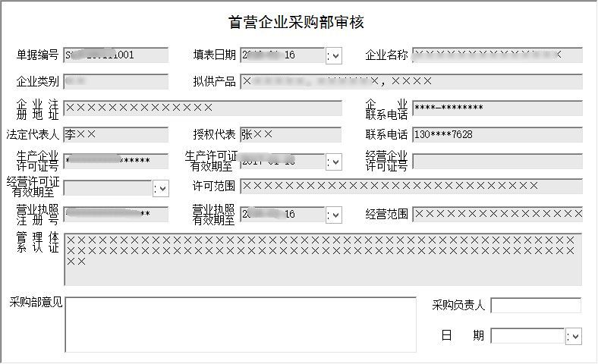Click the 企业名称 input field
This screenshot has height=364, width=598.
(x=497, y=55)
